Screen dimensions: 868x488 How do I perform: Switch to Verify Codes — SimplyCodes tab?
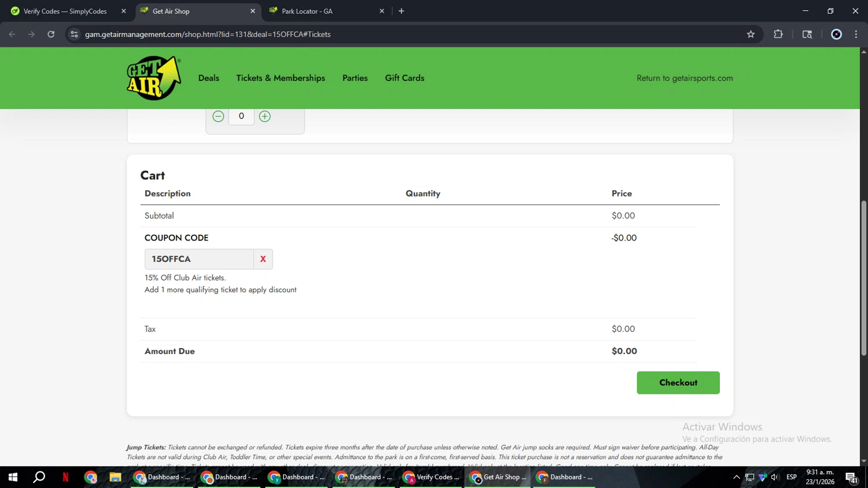pos(65,11)
